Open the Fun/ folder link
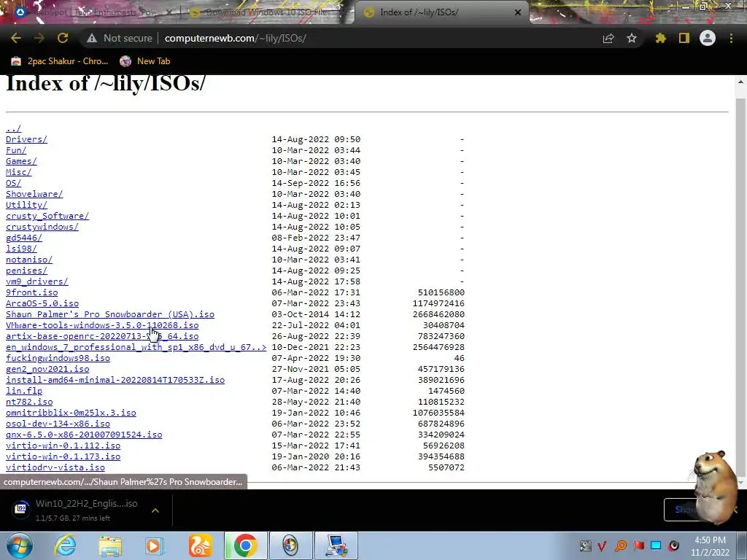The width and height of the screenshot is (747, 560). (16, 150)
